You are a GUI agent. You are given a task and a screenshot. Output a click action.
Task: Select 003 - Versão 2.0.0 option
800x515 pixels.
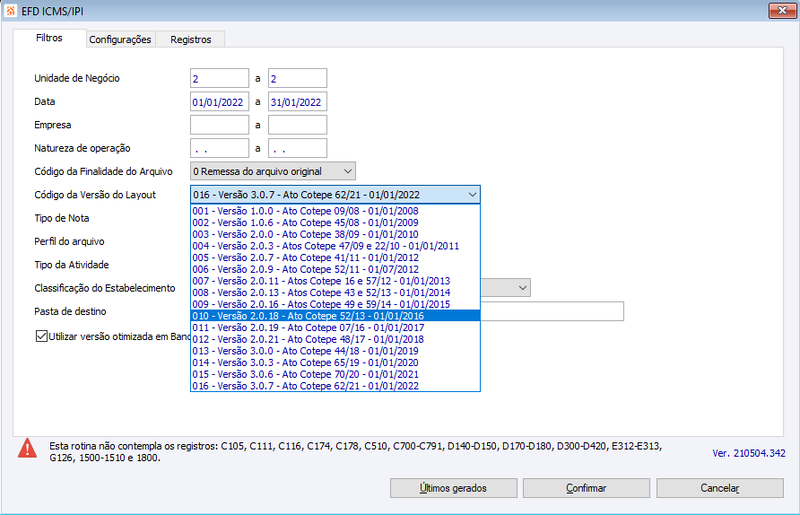tap(335, 234)
